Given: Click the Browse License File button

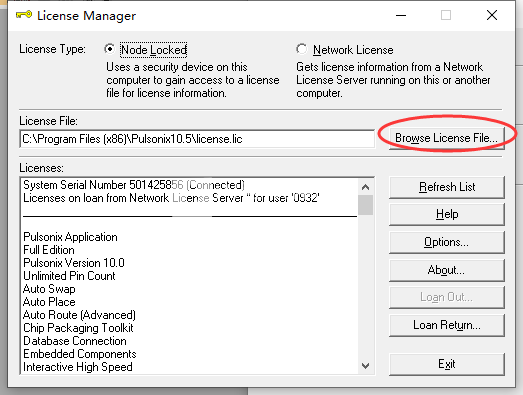Looking at the screenshot, I should tap(446, 138).
